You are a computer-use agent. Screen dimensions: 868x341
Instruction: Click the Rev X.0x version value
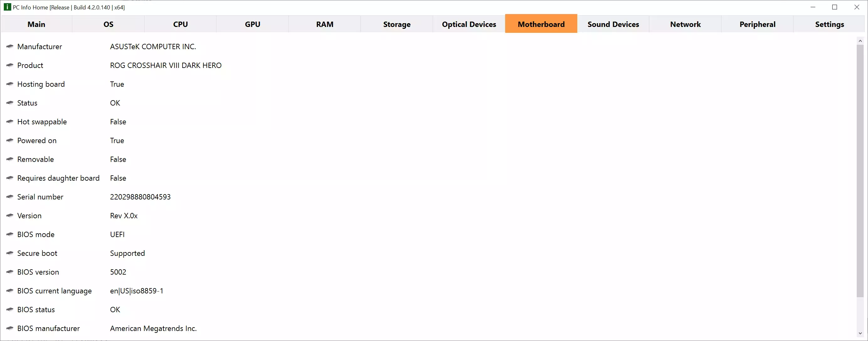click(124, 216)
